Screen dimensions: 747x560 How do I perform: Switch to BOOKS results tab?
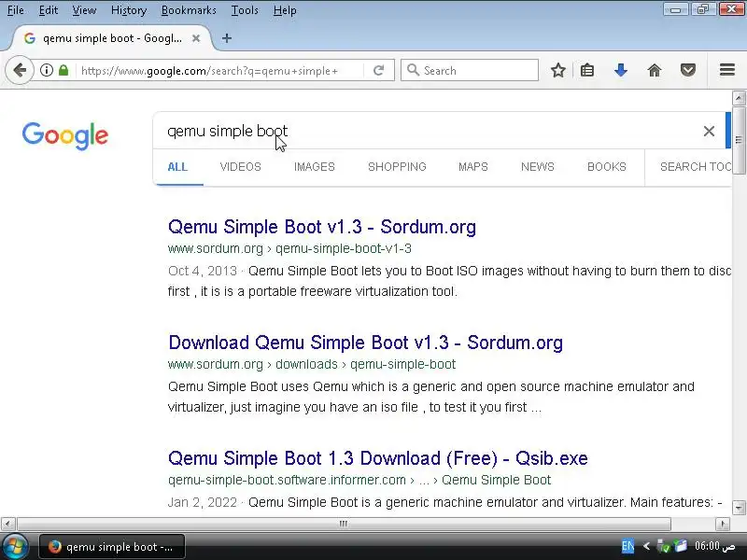pos(606,167)
